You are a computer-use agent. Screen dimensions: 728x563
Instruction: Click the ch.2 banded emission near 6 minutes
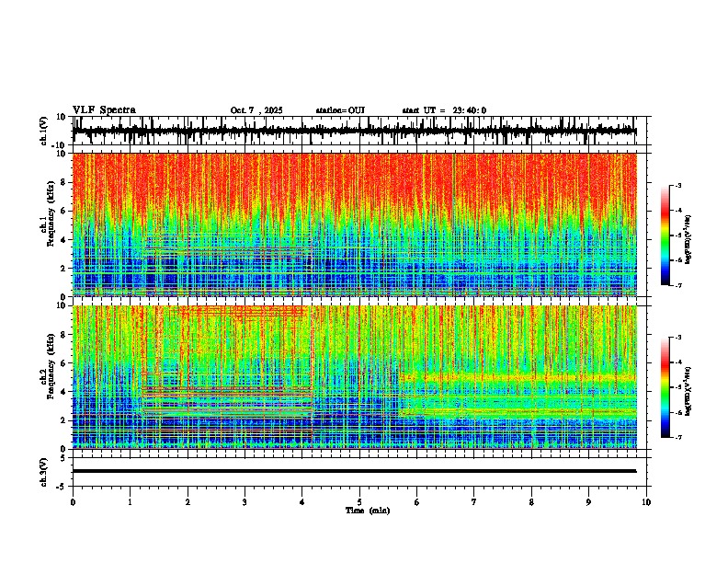pyautogui.click(x=518, y=395)
